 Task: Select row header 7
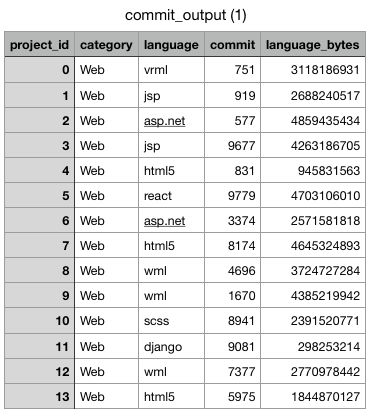click(39, 245)
